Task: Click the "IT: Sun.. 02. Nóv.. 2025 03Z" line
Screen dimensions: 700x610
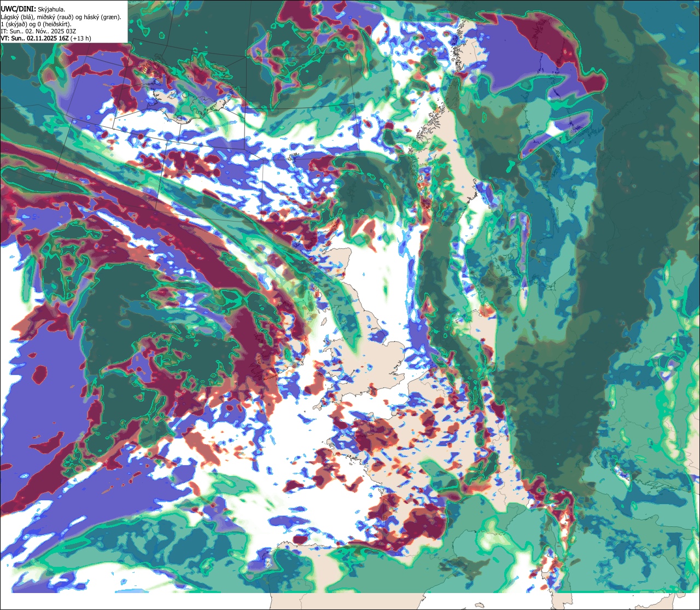Action: click(x=38, y=32)
